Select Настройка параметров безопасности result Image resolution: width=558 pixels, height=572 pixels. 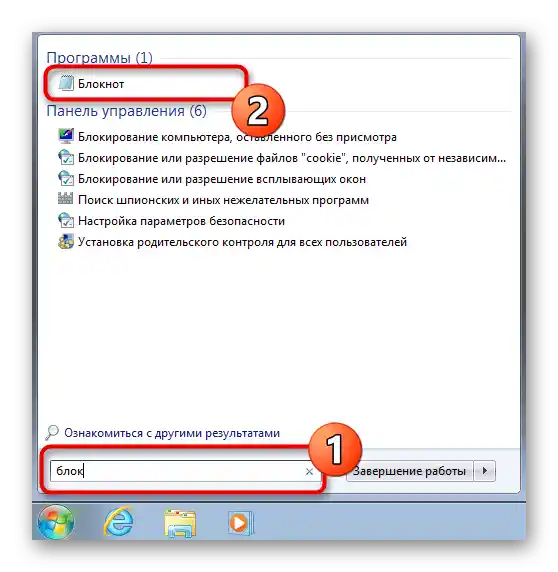181,221
